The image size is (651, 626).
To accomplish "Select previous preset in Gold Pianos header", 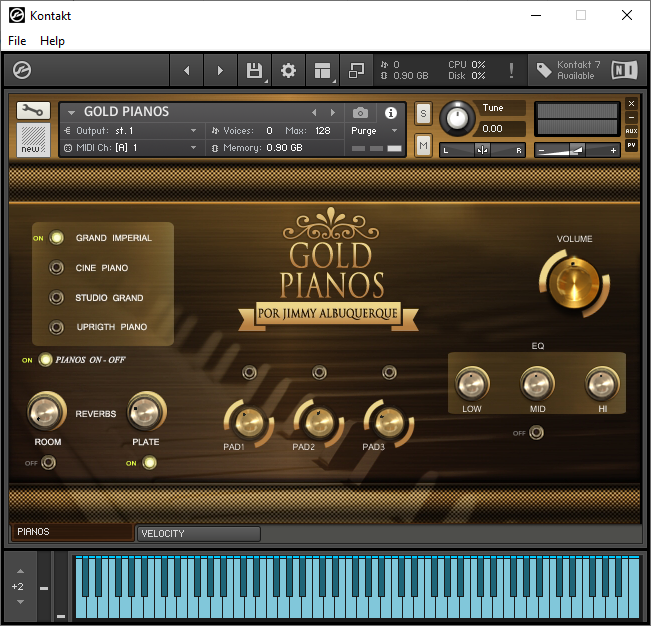I will [314, 112].
